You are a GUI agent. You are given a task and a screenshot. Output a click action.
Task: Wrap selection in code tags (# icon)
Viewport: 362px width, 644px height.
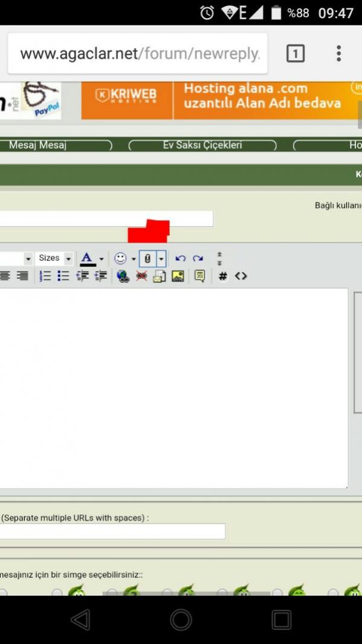223,276
